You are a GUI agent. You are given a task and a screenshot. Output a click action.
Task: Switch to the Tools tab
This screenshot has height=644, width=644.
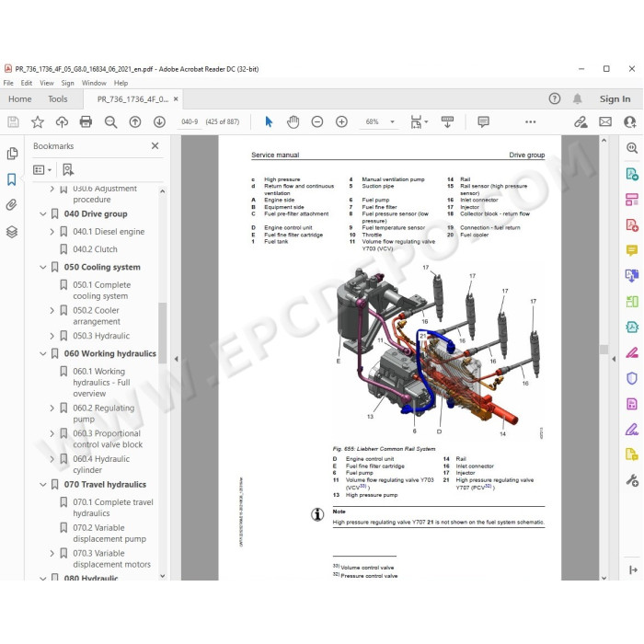(57, 99)
